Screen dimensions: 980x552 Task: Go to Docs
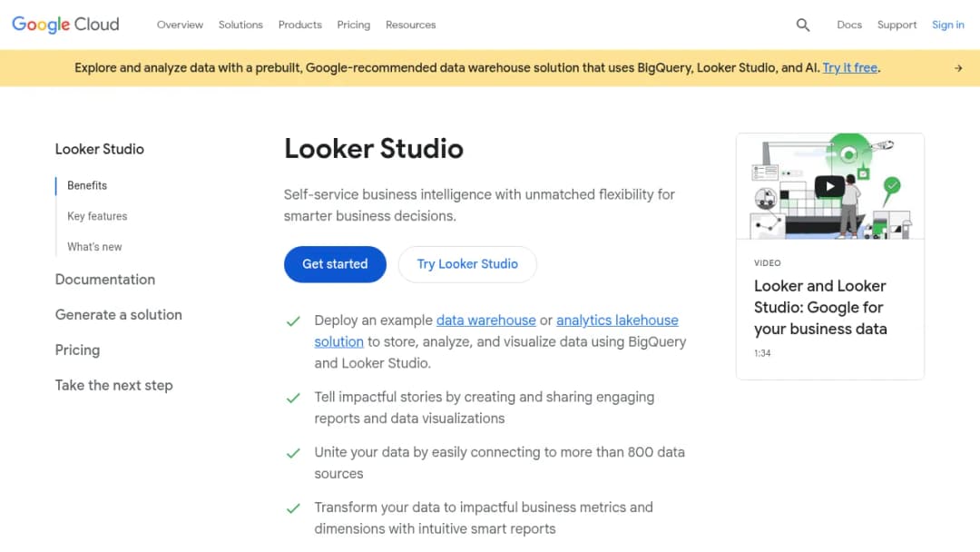[849, 25]
